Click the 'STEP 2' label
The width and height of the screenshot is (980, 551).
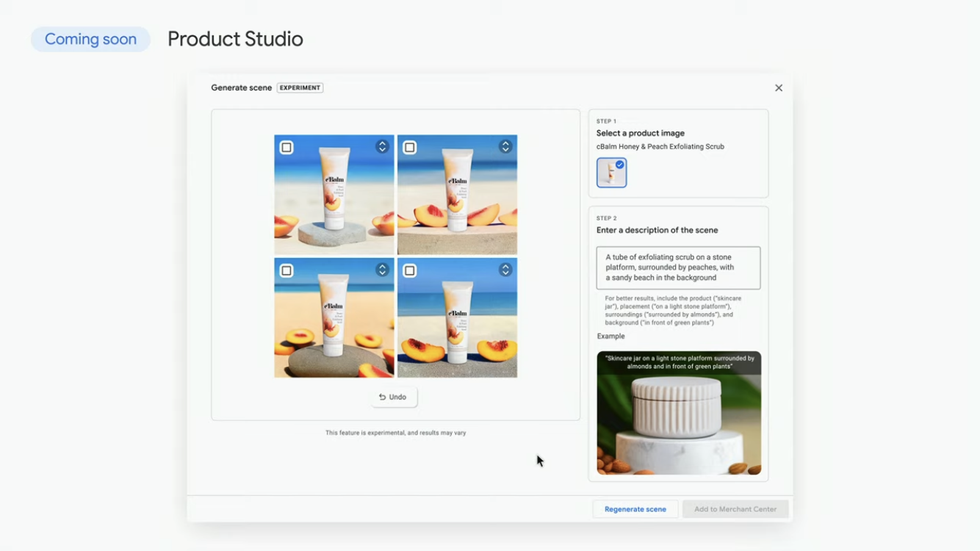click(607, 218)
